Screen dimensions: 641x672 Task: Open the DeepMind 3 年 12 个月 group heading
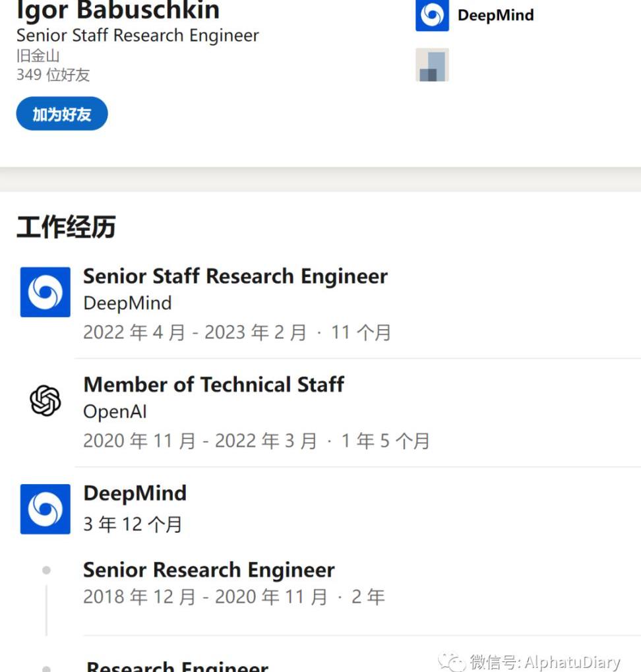pos(135,493)
